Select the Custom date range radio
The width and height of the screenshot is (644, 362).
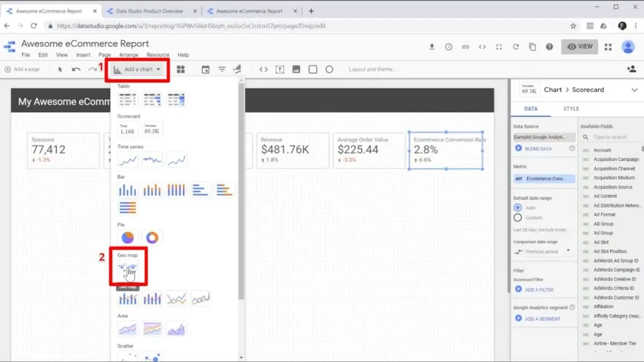click(518, 217)
